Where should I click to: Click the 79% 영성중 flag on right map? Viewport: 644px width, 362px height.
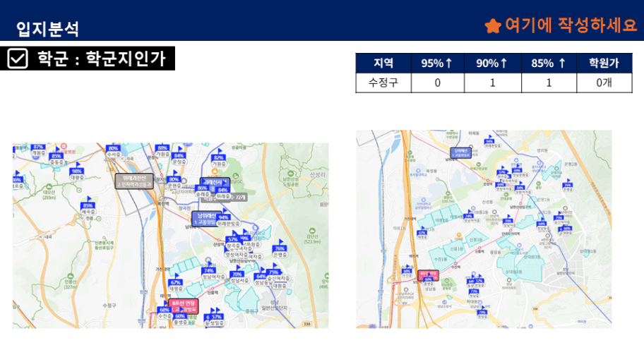coord(482,312)
